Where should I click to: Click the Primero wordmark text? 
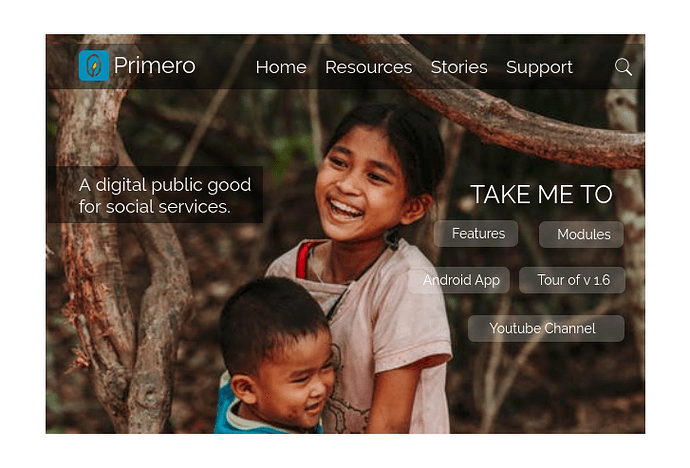pos(154,66)
